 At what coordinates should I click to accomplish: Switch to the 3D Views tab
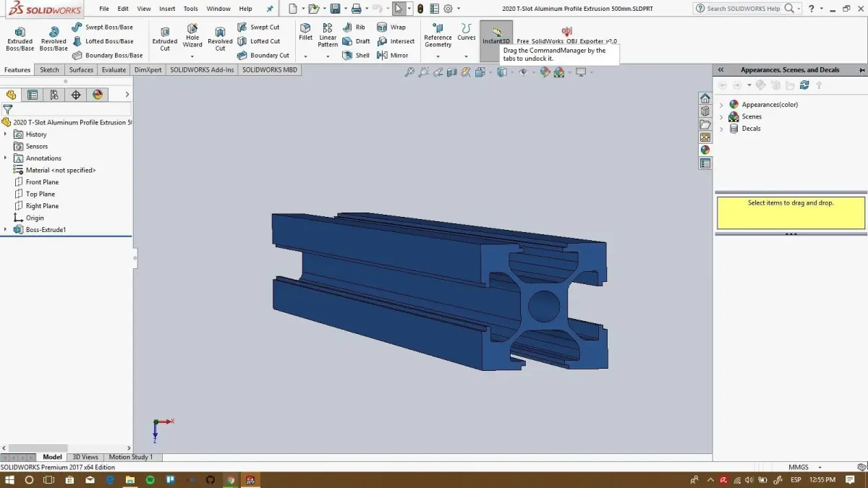point(85,457)
